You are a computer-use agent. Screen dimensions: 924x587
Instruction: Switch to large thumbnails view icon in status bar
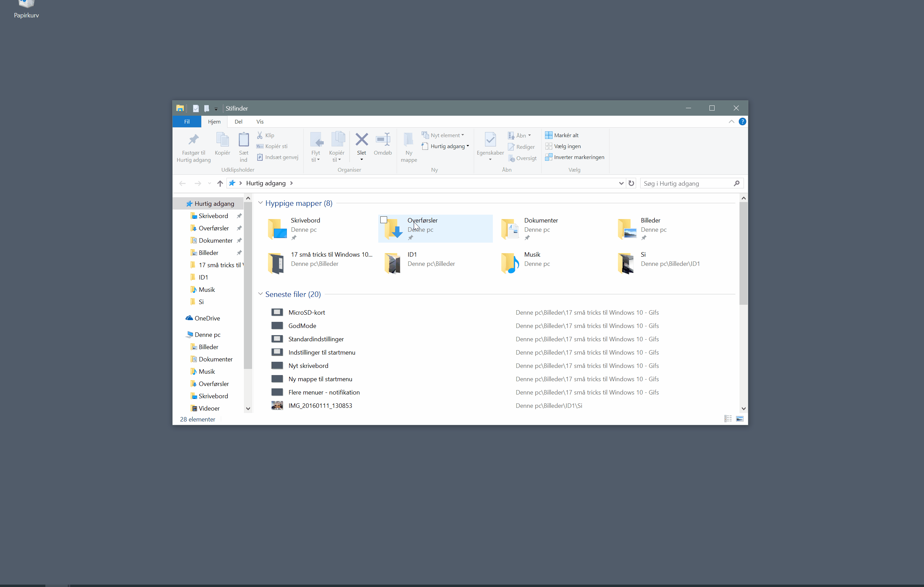(740, 419)
